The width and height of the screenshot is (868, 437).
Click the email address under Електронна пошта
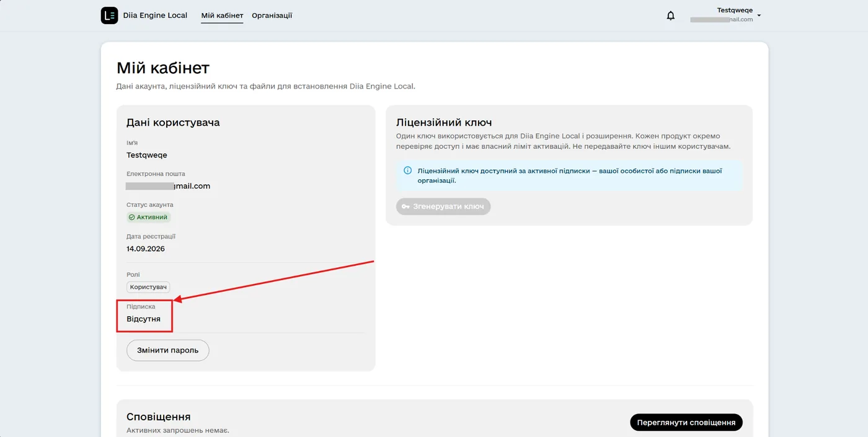(x=168, y=186)
